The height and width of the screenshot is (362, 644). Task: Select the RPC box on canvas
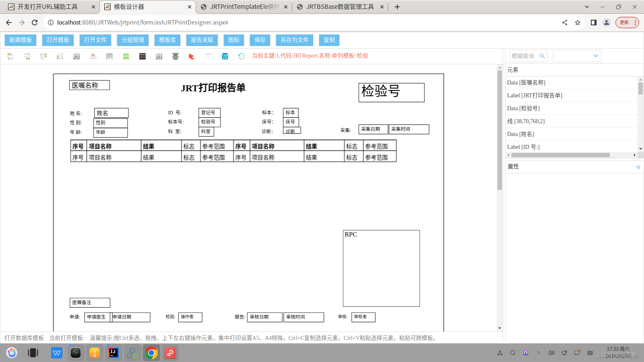point(381,268)
